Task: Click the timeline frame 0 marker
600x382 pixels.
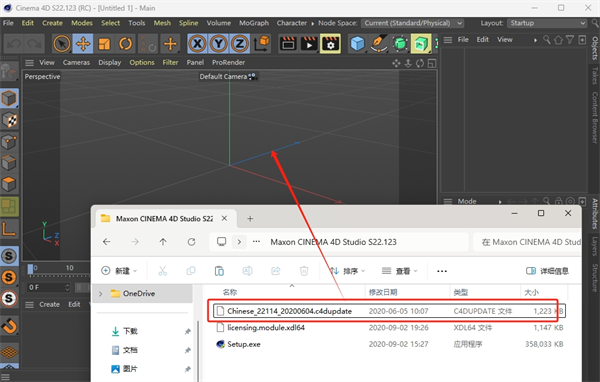Action: pyautogui.click(x=31, y=269)
